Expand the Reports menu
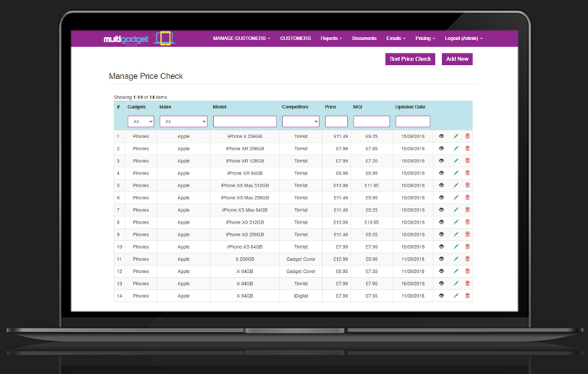 click(x=331, y=38)
